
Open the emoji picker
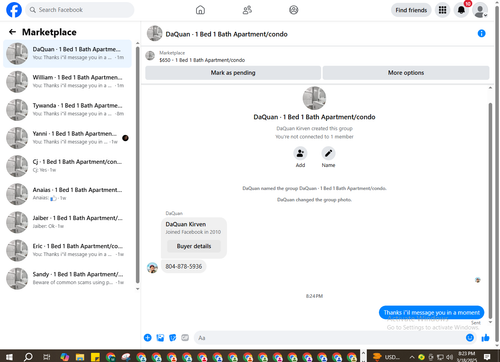tap(470, 338)
